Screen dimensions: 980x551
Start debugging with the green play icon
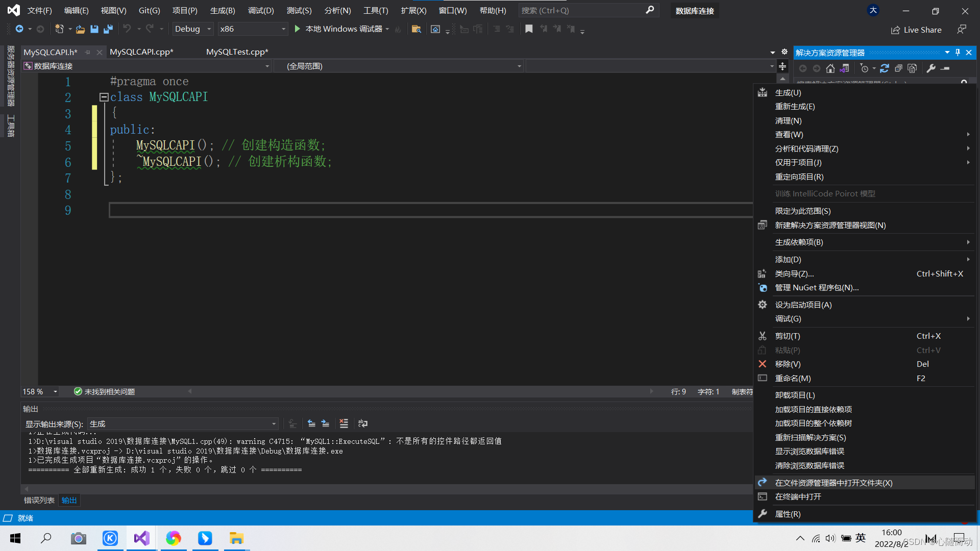point(298,29)
